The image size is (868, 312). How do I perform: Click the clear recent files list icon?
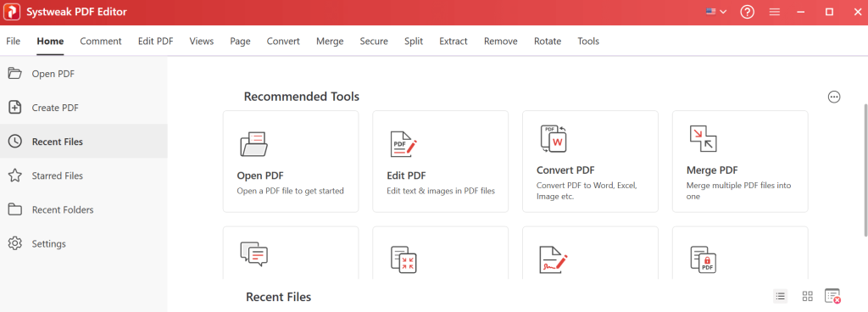click(833, 297)
